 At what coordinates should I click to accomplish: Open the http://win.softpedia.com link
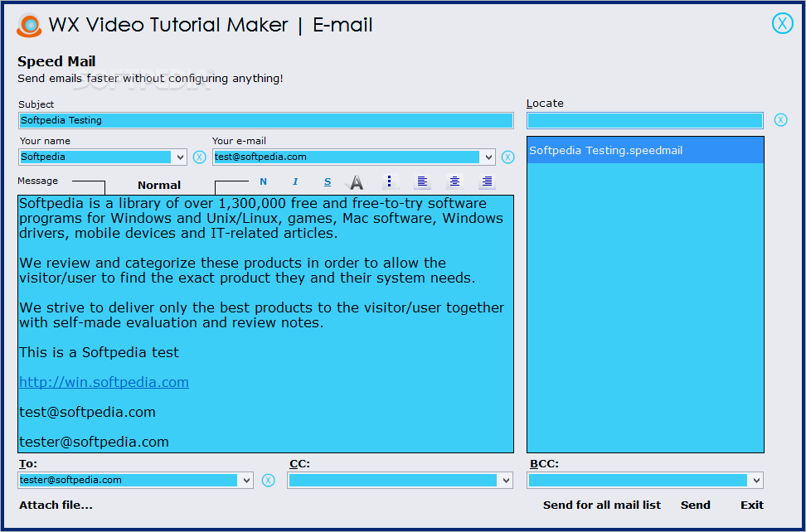coord(104,382)
